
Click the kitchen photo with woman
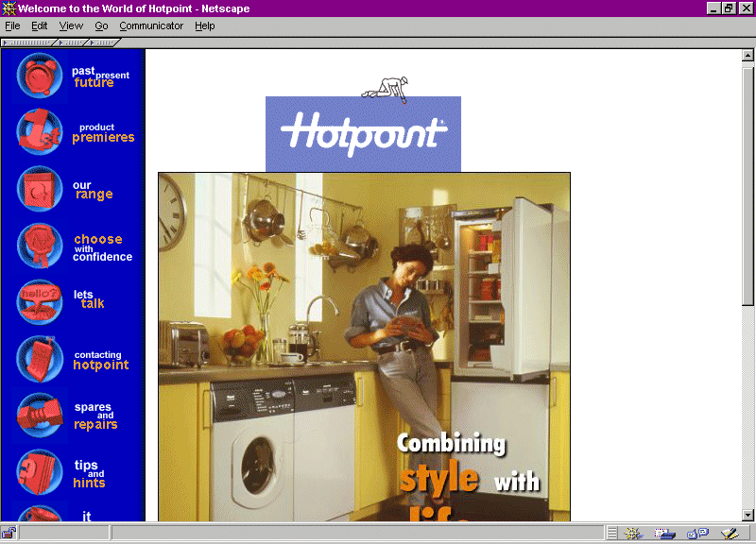[364, 347]
